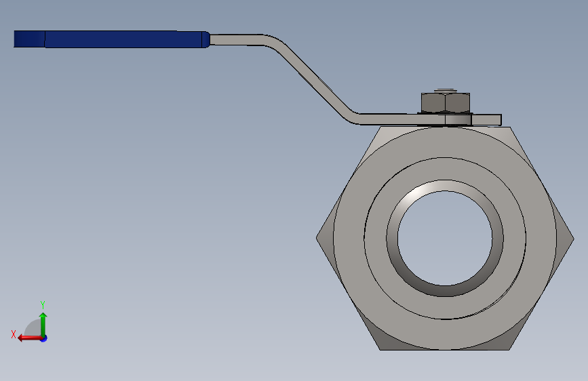Click the circular bore opening of the valve

pyautogui.click(x=445, y=238)
